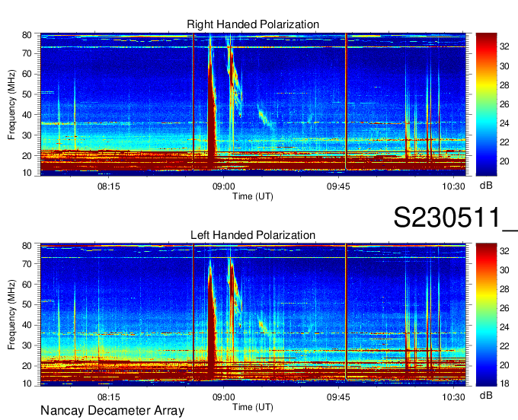Click the 60 MHz tick on Right Handed plot
This screenshot has height=420, width=518.
27,74
